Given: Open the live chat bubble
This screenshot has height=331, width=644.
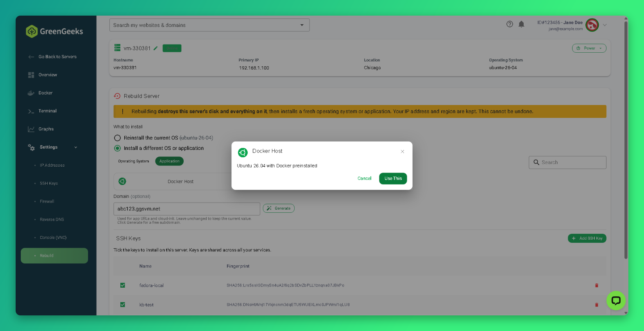Looking at the screenshot, I should pos(616,301).
